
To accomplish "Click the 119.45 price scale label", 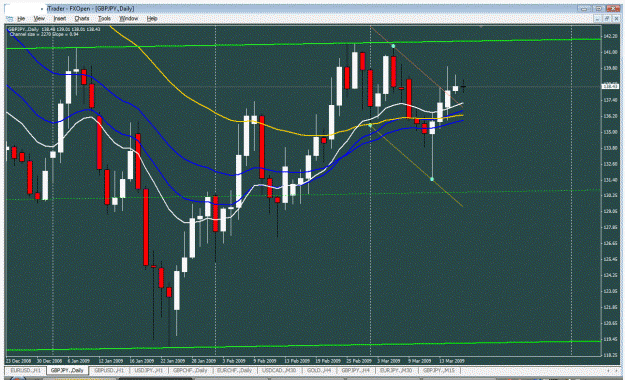I will [611, 339].
